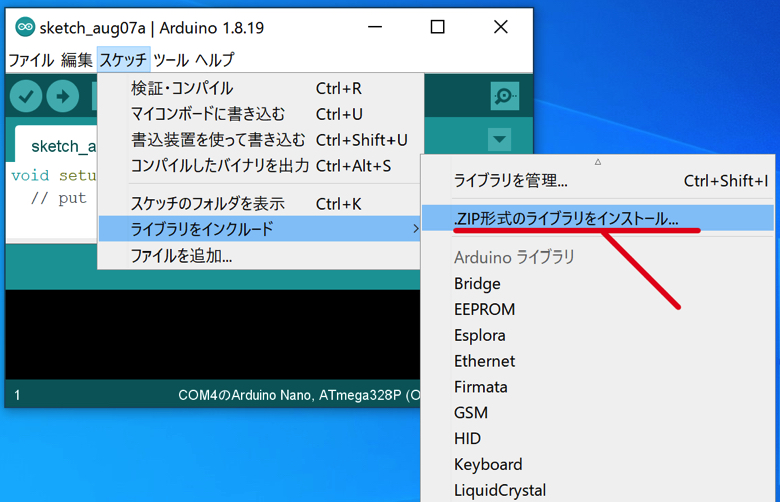Select コンパイルしたバイナリを出力 entry
Image resolution: width=780 pixels, height=502 pixels.
coord(261,166)
